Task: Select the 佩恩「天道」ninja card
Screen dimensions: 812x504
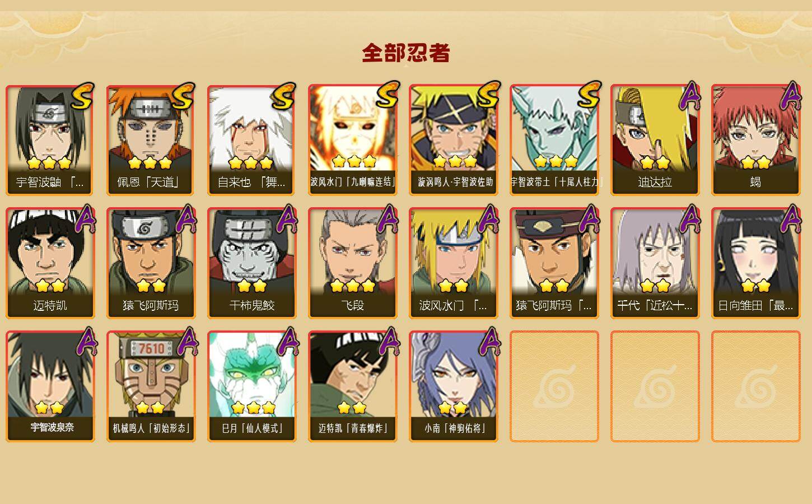Action: pyautogui.click(x=151, y=140)
